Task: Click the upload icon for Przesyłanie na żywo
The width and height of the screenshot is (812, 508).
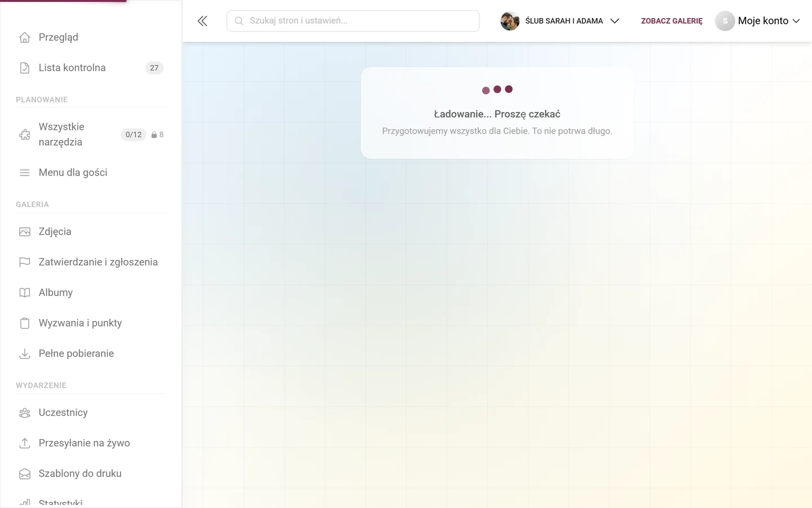Action: (25, 443)
